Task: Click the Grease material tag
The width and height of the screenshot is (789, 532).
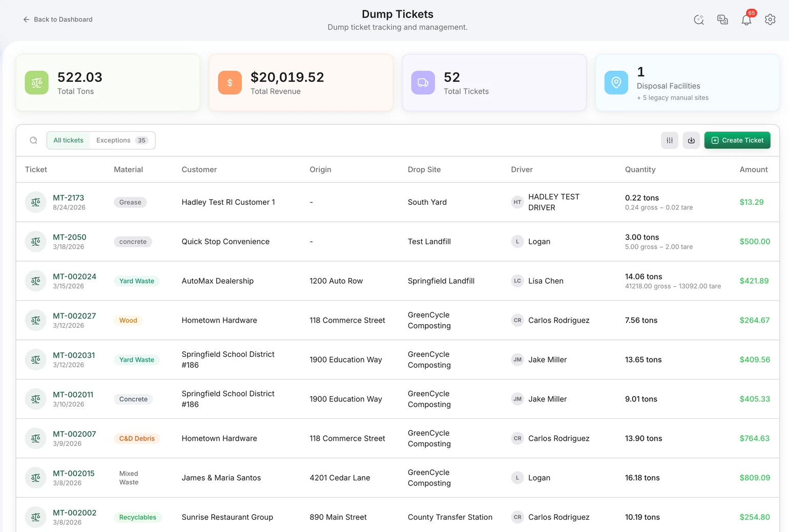Action: (130, 202)
